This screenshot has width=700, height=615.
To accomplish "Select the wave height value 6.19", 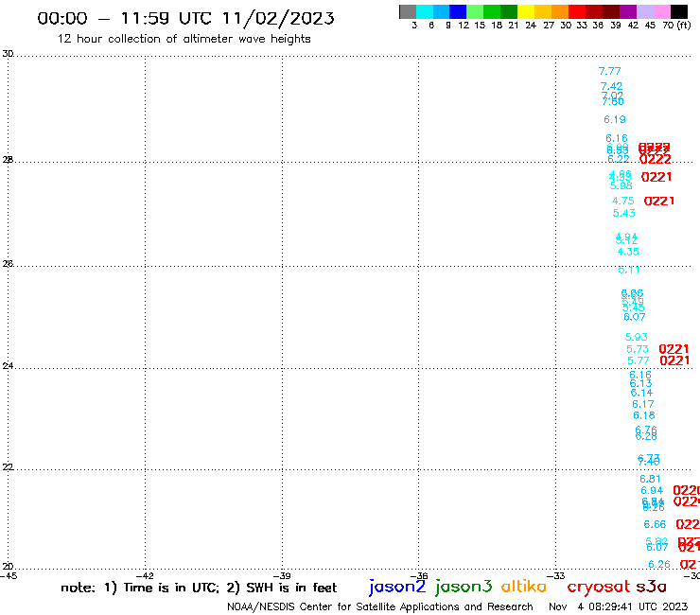I will coord(615,119).
